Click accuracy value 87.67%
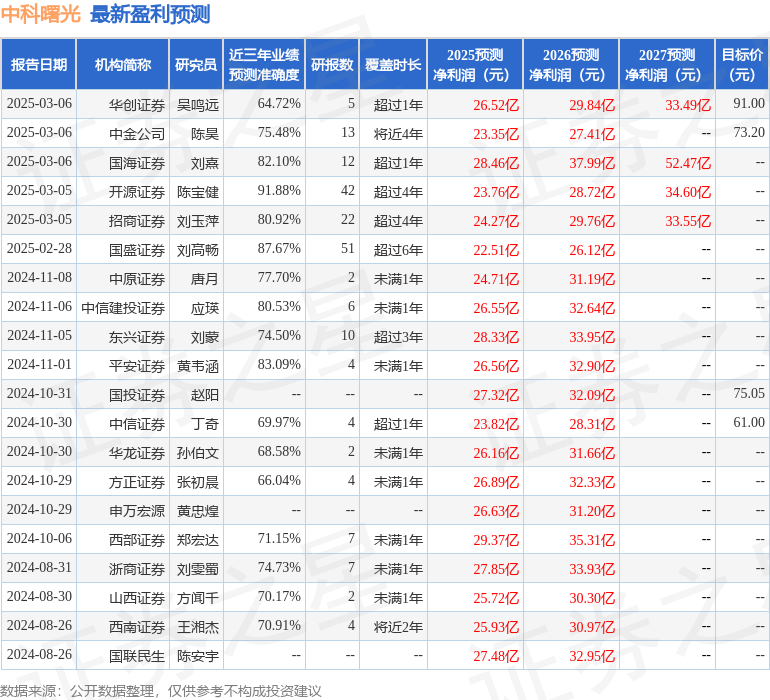 [x=279, y=248]
